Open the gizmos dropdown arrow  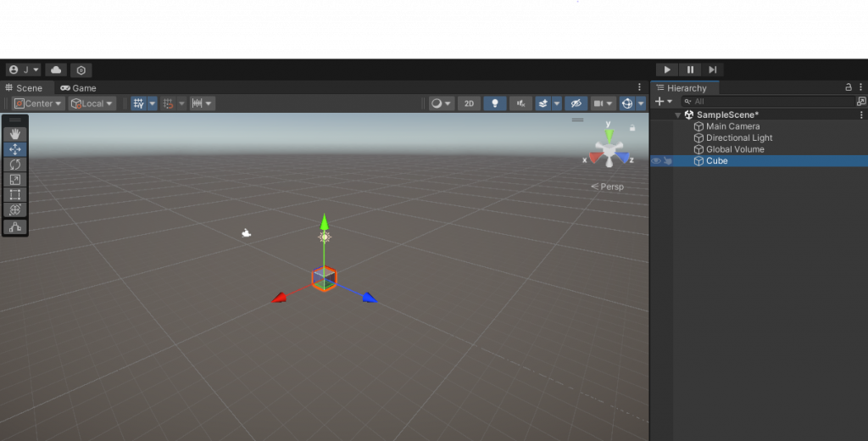[x=641, y=103]
